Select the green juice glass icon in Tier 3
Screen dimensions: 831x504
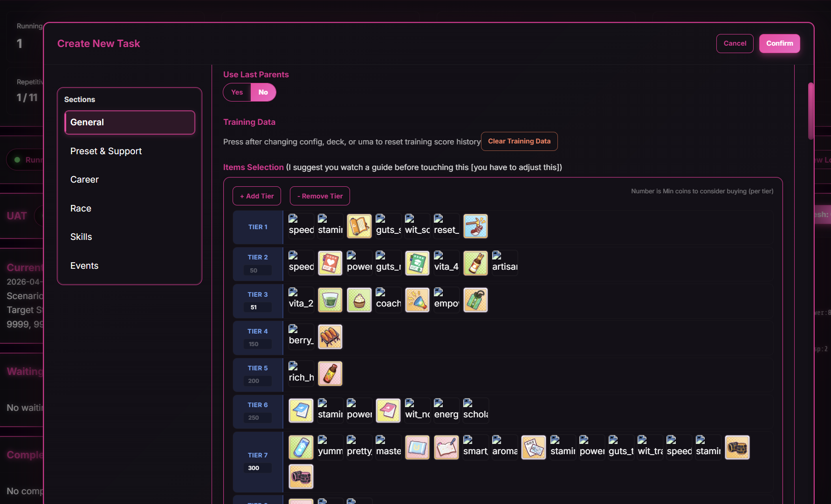(330, 300)
